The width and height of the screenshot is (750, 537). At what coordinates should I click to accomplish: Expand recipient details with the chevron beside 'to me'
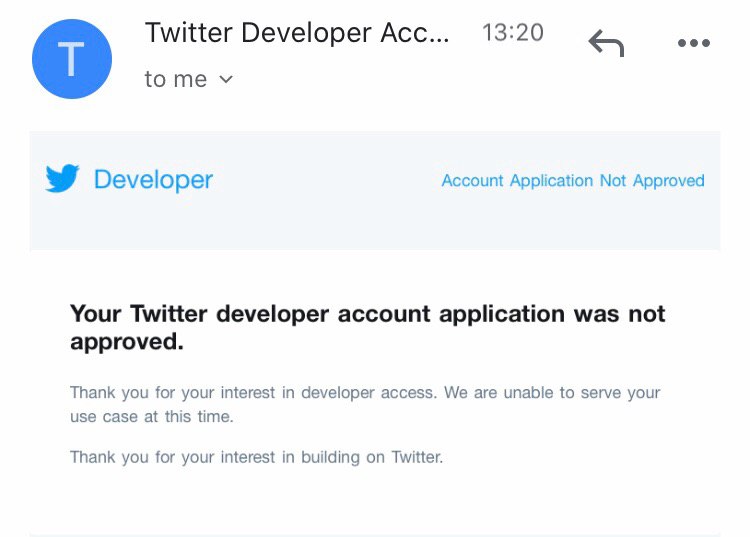[226, 80]
